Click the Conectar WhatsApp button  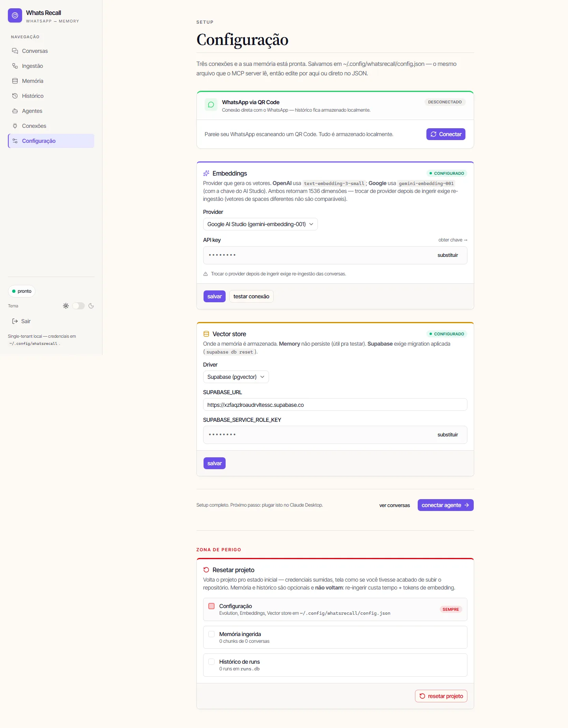point(446,134)
